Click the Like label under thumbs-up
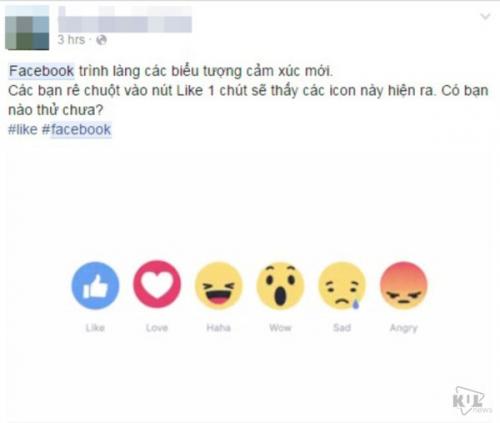The width and height of the screenshot is (500, 423). (95, 328)
